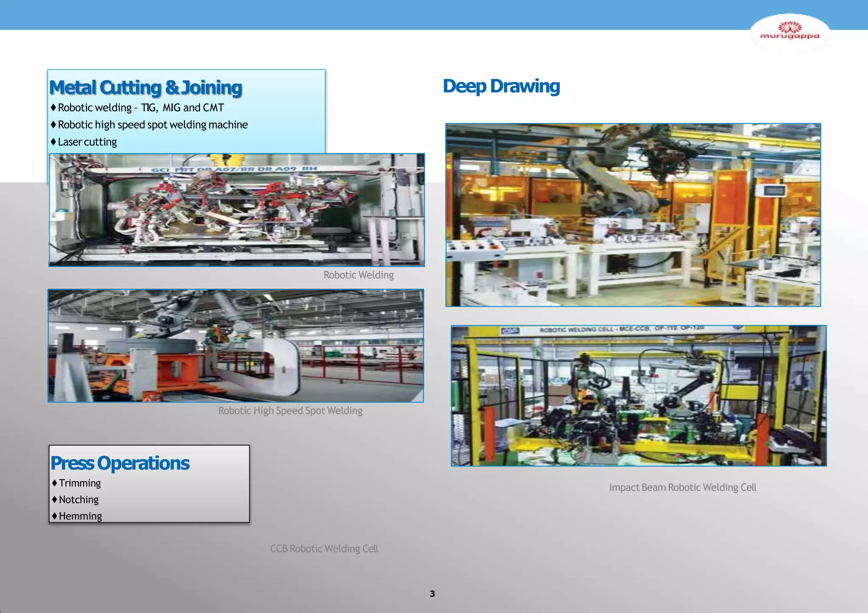The width and height of the screenshot is (868, 613).
Task: Click the Robotic High Speed Spot Welding caption
Action: [x=290, y=411]
